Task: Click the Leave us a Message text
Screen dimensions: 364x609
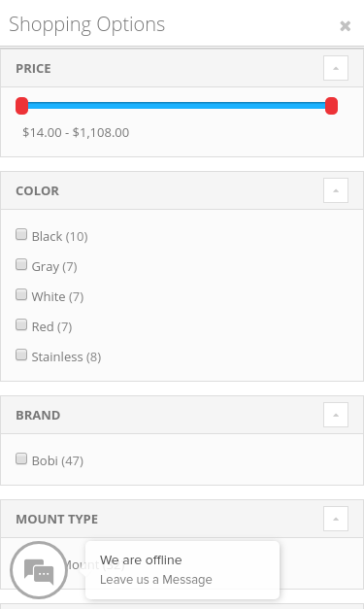Action: coord(156,580)
